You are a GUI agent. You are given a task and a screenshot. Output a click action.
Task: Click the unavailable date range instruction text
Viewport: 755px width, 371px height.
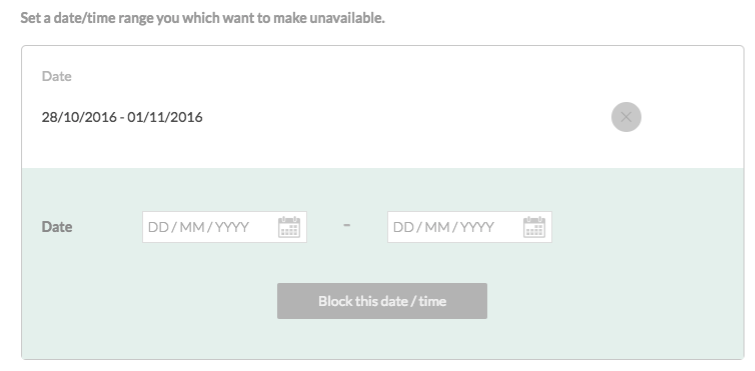tap(202, 18)
